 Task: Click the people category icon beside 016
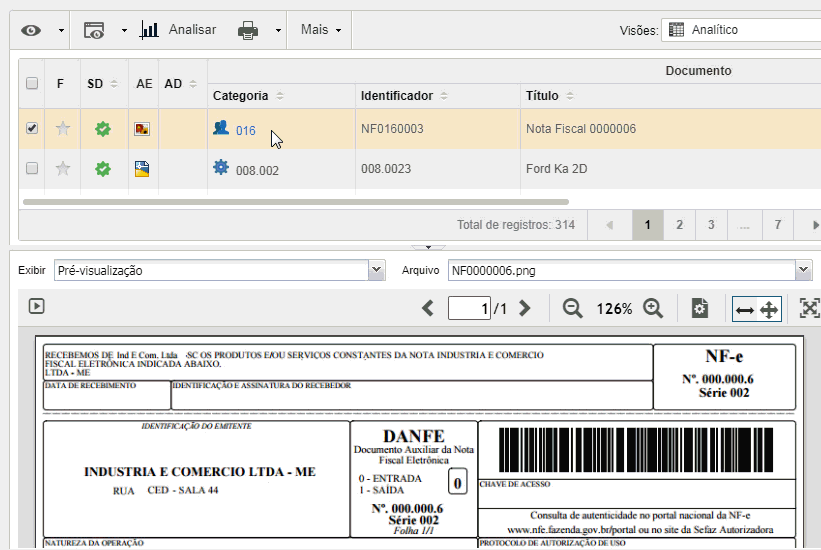[221, 127]
